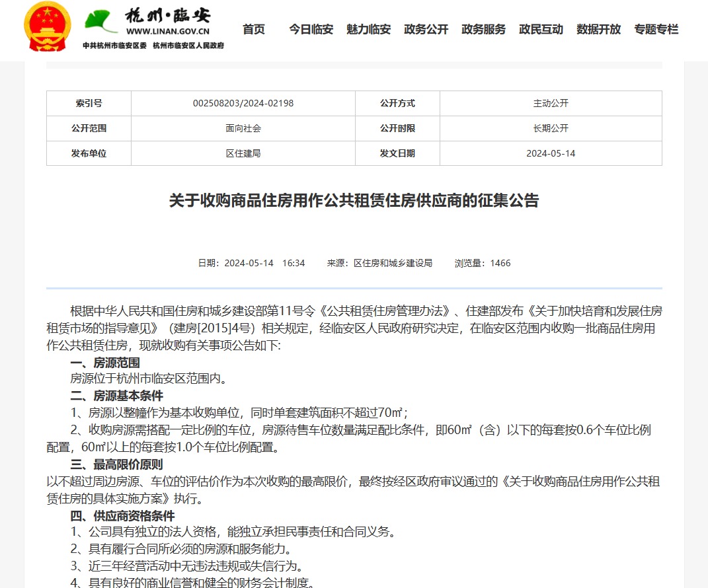Navigate to 数据开放 page
This screenshot has width=708, height=588.
click(x=599, y=29)
